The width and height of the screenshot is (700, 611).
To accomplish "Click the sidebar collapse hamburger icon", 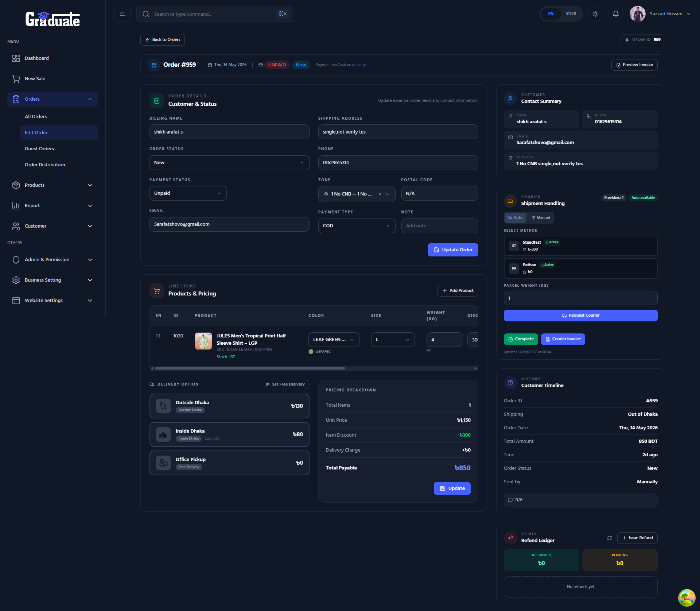I will 122,14.
